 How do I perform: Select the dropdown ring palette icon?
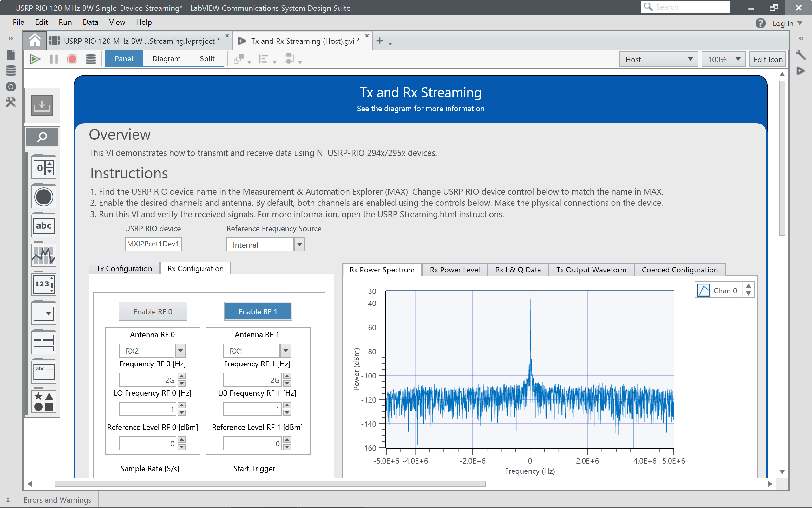tap(44, 313)
